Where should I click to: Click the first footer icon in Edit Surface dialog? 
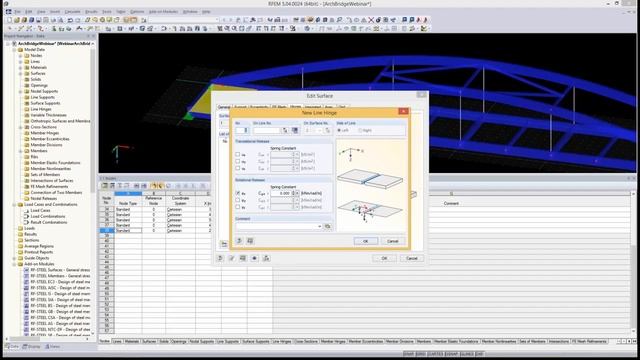[220, 258]
